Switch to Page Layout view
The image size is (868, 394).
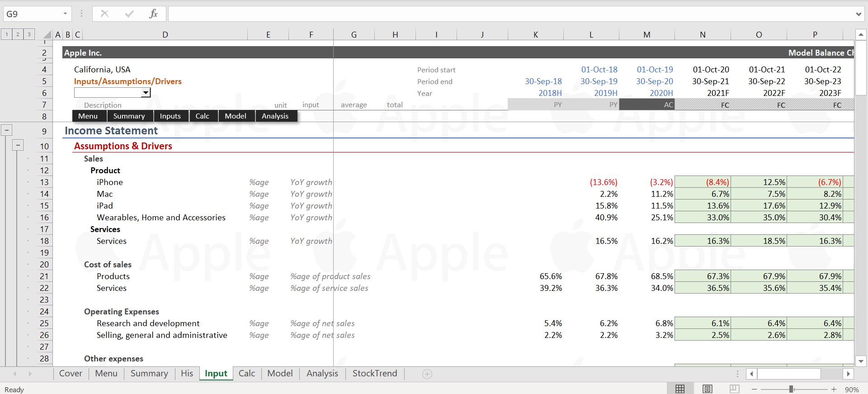point(708,389)
